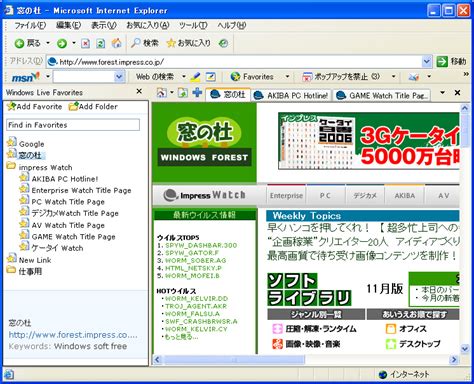
Task: Click the add tab green arrow icon
Action: pos(183,93)
